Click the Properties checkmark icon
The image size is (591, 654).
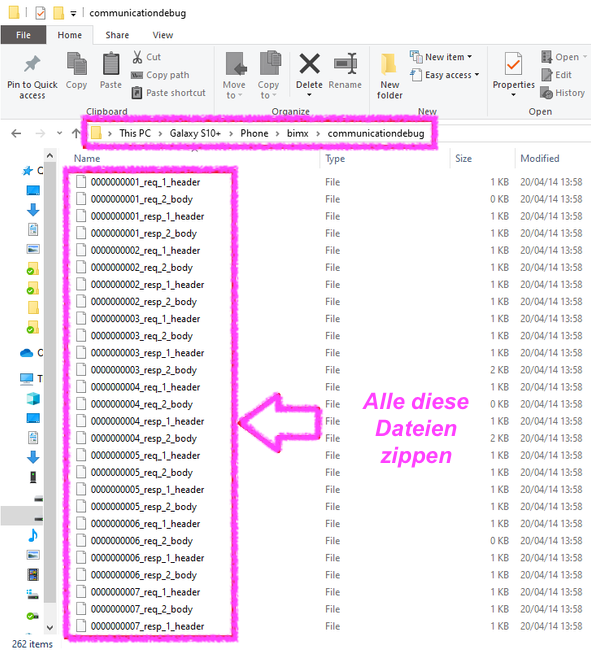(513, 65)
